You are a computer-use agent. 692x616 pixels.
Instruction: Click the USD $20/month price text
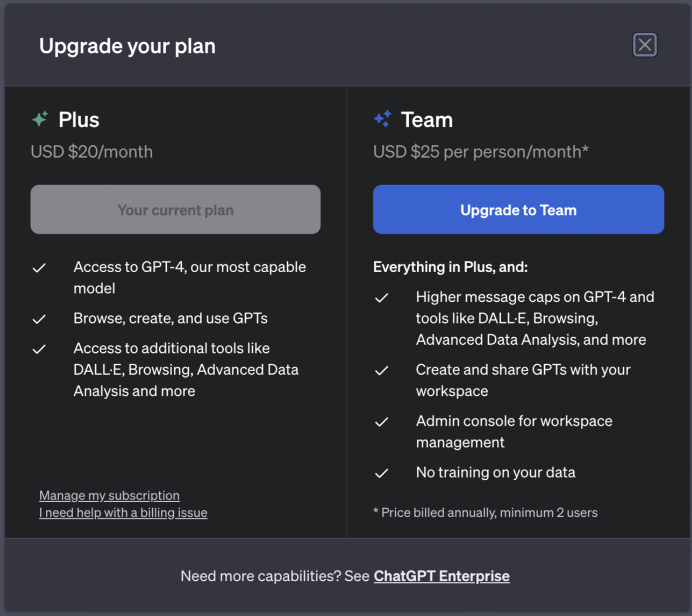pyautogui.click(x=92, y=152)
